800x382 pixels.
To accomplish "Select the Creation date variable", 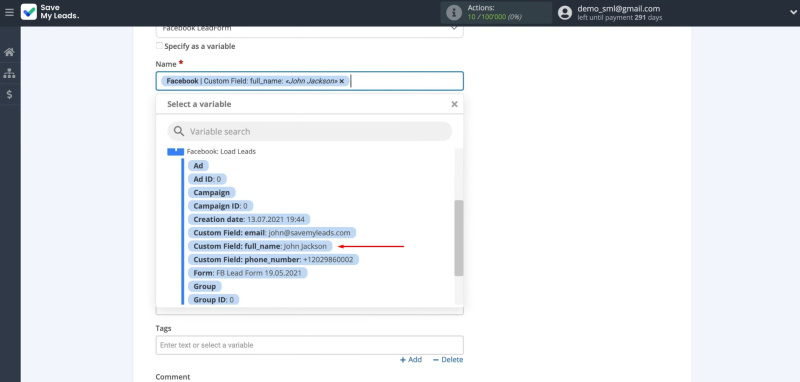I will tap(249, 219).
